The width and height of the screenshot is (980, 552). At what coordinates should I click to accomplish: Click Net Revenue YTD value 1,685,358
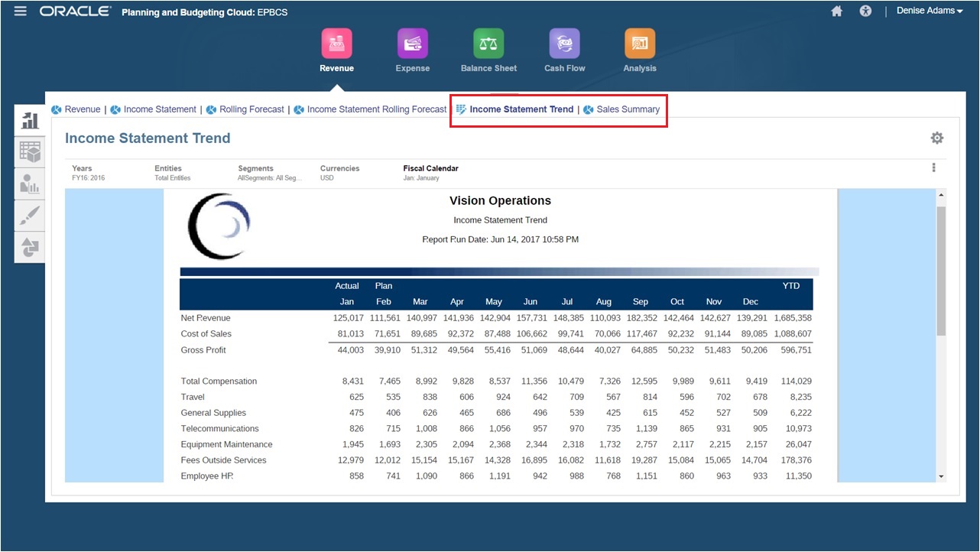793,318
